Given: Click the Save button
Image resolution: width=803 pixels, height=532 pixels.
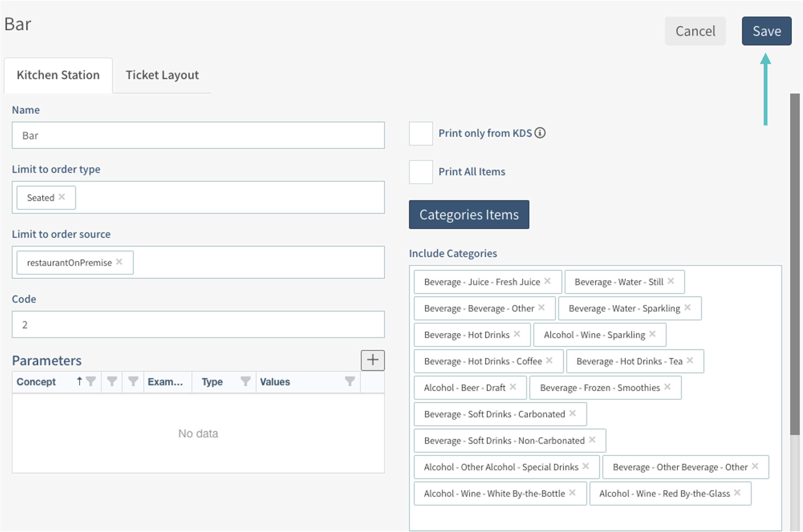Looking at the screenshot, I should [766, 31].
